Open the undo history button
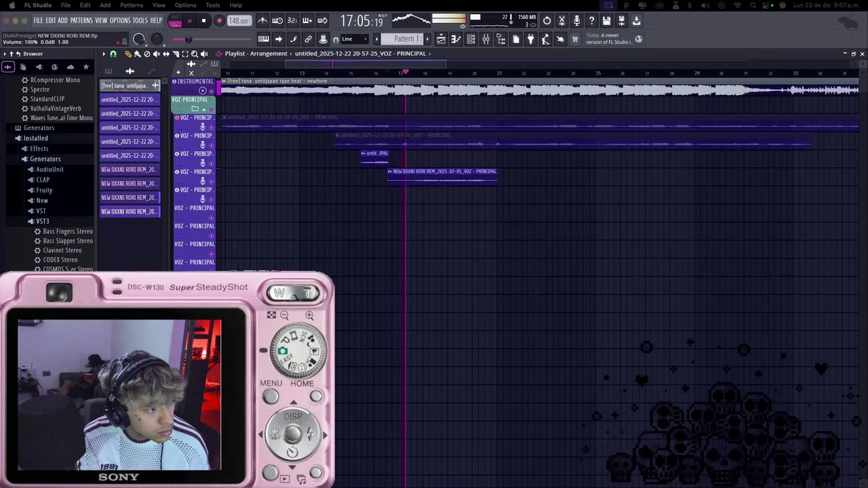Screen dimensions: 868x488 click(547, 20)
